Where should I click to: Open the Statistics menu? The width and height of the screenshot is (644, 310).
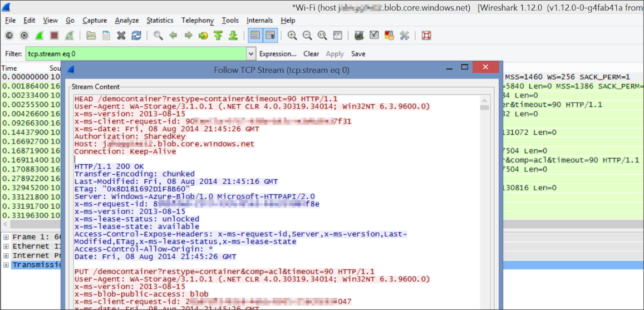pos(160,21)
